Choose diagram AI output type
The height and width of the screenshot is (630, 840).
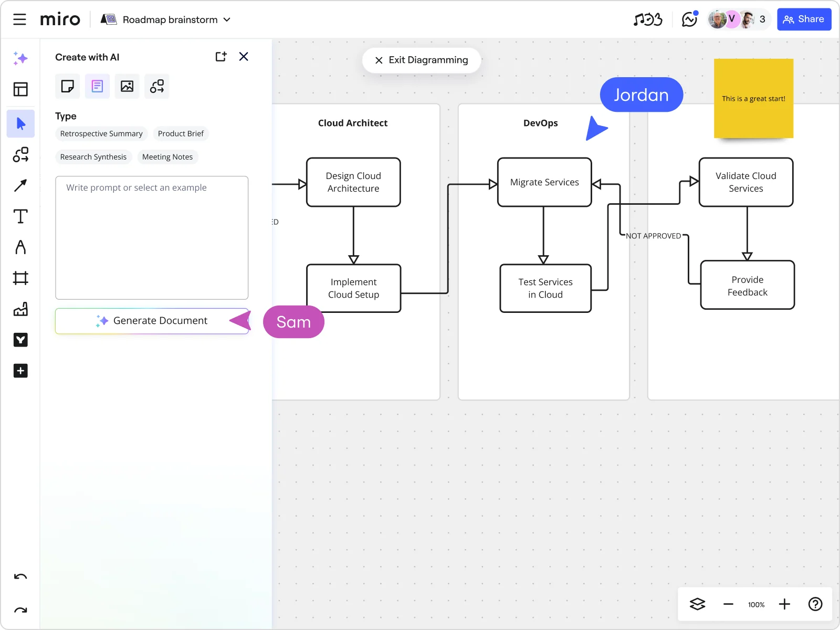click(157, 86)
